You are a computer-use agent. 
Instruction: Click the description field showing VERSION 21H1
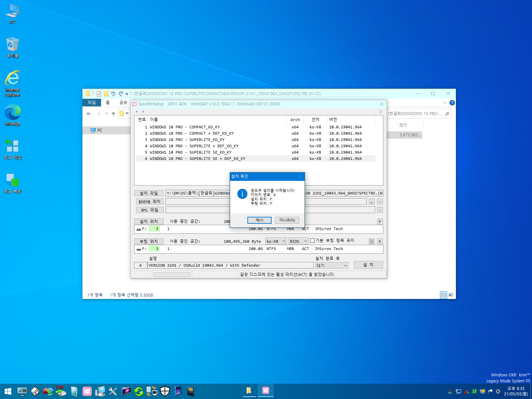(x=230, y=265)
